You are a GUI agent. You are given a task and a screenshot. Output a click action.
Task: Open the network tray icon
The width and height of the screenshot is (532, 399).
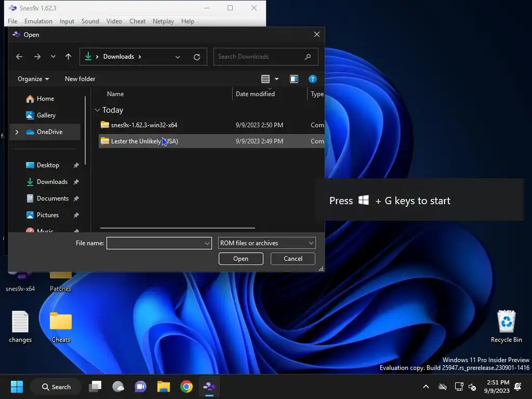tap(459, 387)
